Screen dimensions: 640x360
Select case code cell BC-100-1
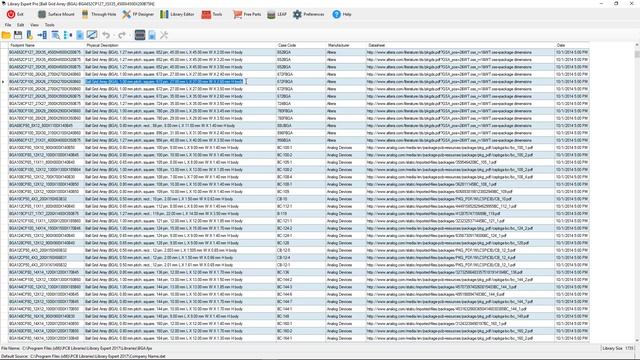point(301,148)
